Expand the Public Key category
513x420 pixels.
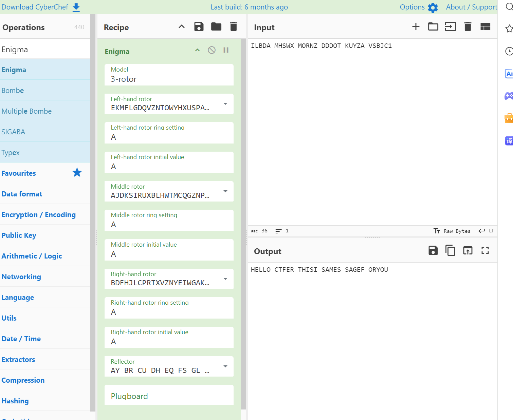pos(45,235)
